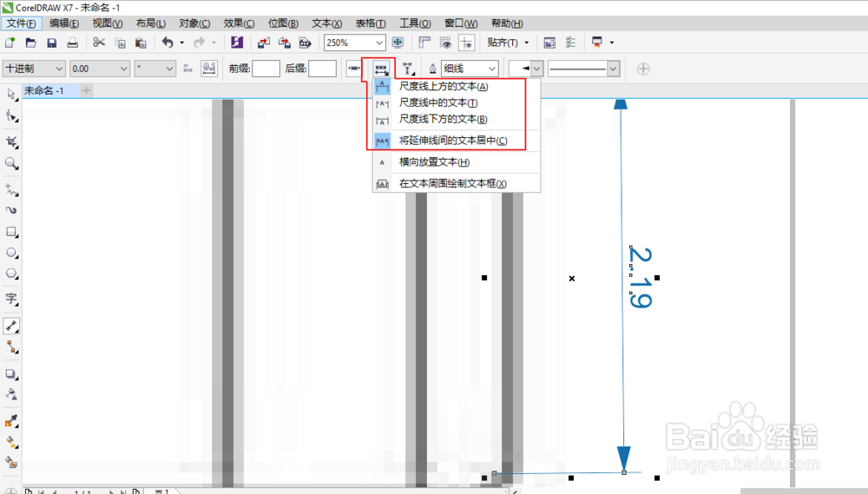Import a file with import icon

264,43
